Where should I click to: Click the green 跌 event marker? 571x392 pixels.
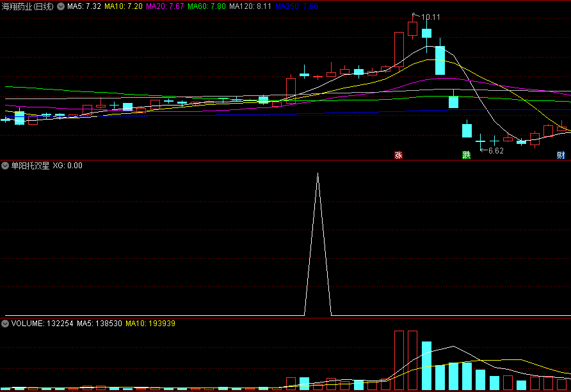click(467, 155)
